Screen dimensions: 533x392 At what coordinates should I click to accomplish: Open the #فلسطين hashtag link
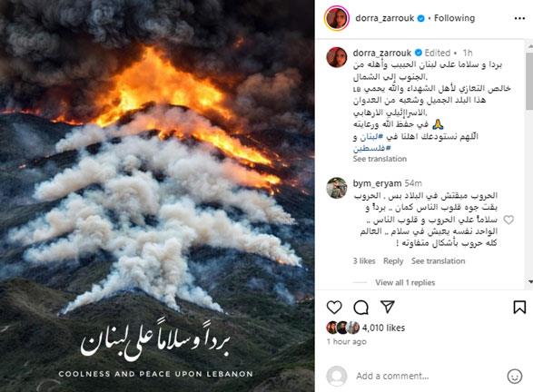(x=372, y=148)
